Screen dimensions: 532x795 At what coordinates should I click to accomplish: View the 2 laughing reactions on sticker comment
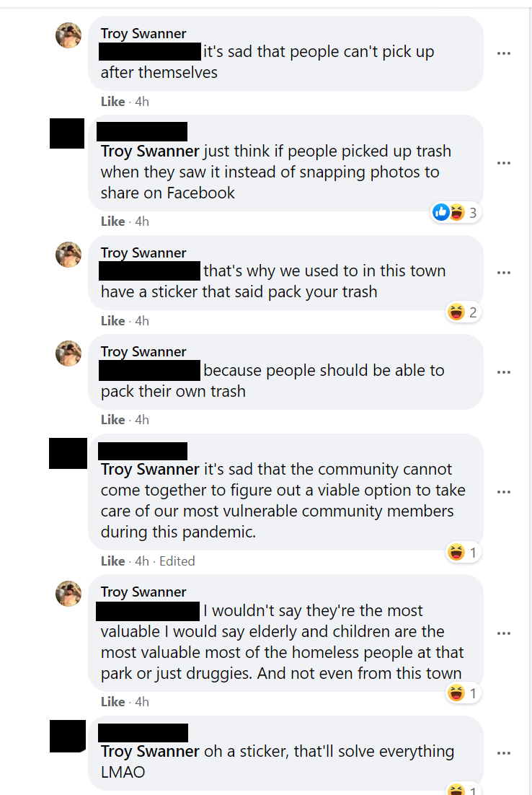462,312
